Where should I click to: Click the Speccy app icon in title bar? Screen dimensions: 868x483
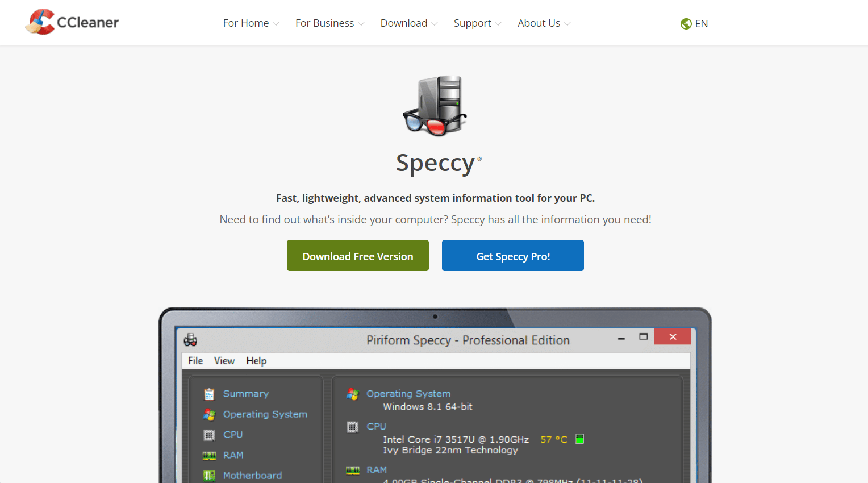click(190, 340)
